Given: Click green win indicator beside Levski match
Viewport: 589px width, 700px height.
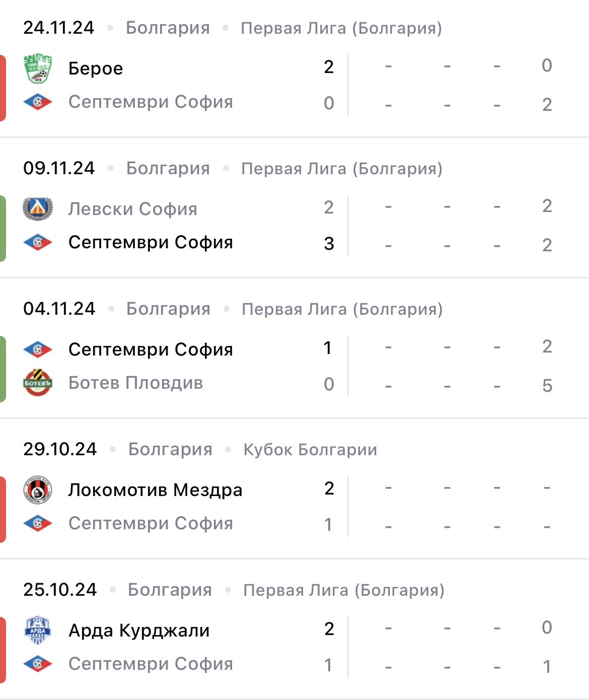Looking at the screenshot, I should click(x=3, y=229).
